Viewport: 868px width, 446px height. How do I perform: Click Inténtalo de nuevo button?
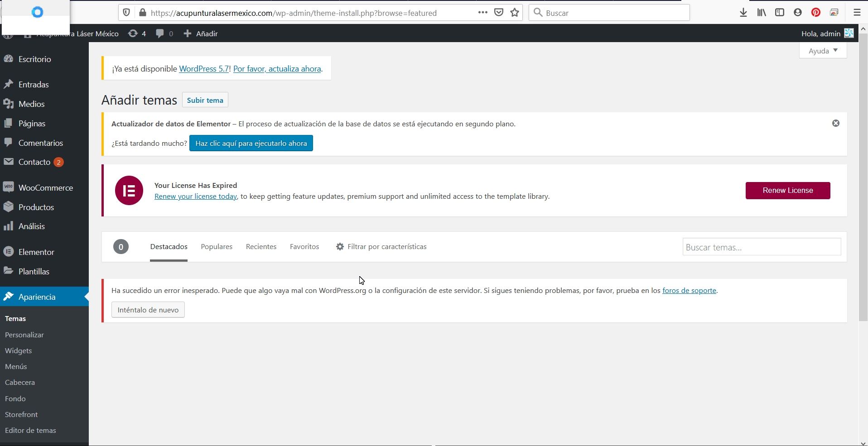pos(148,310)
